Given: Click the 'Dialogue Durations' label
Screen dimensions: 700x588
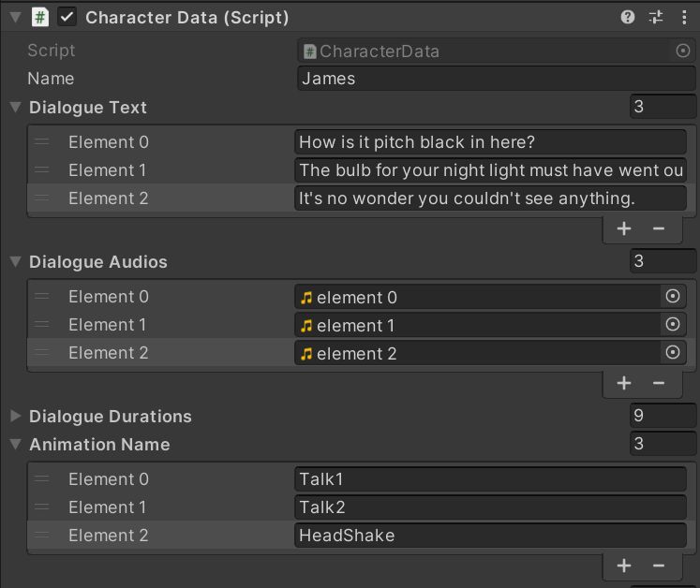Looking at the screenshot, I should tap(111, 417).
